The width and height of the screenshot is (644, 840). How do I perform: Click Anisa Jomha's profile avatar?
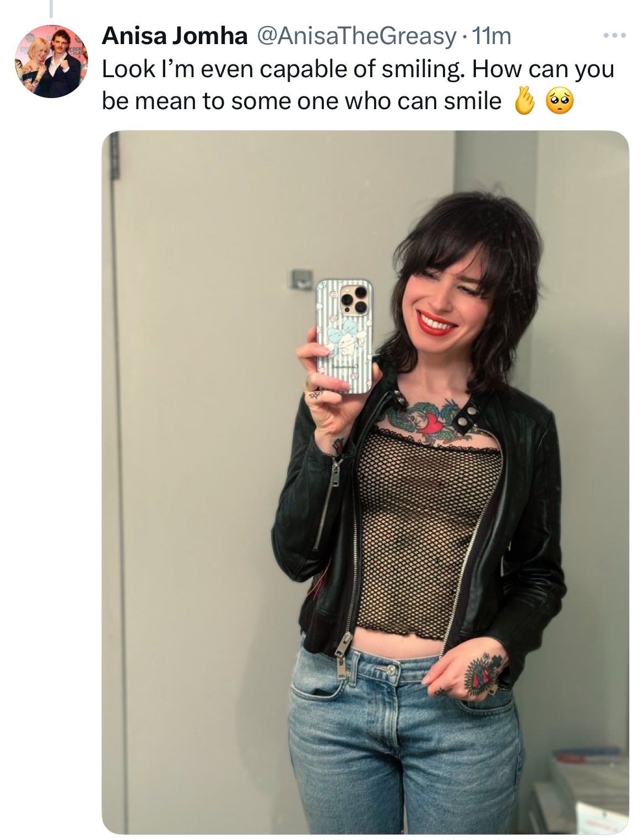pos(51,61)
